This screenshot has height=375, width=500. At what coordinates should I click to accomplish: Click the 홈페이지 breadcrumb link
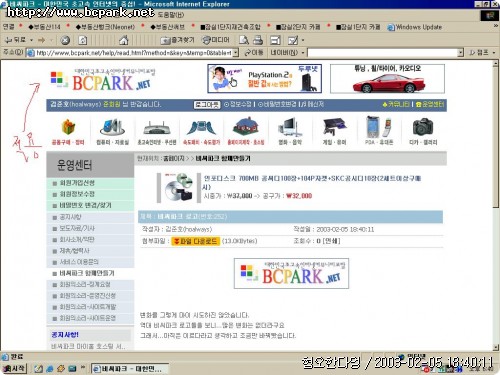coord(174,159)
